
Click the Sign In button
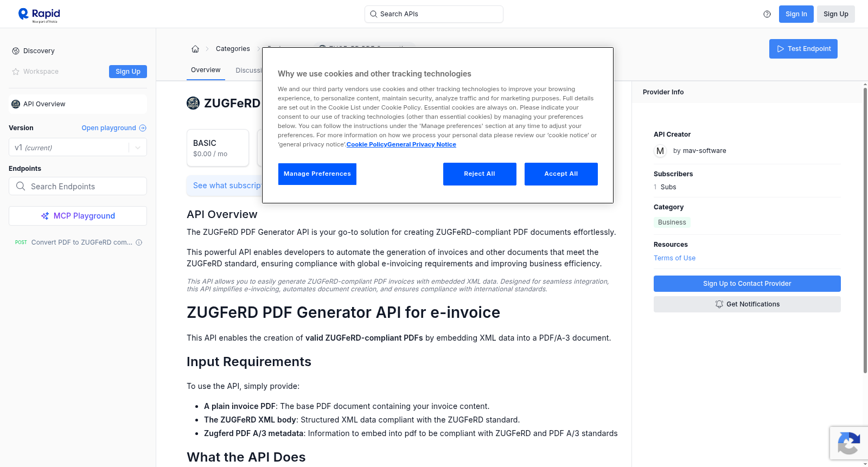(x=796, y=14)
